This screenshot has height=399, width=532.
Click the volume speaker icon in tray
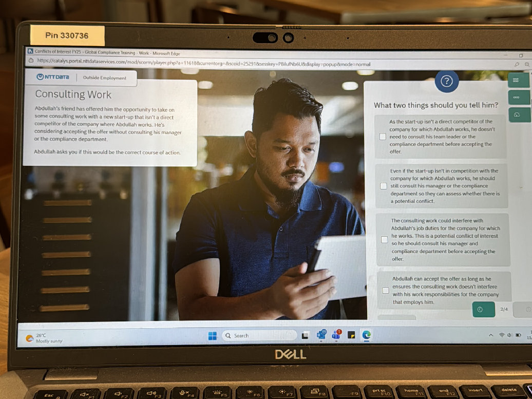[x=509, y=335]
